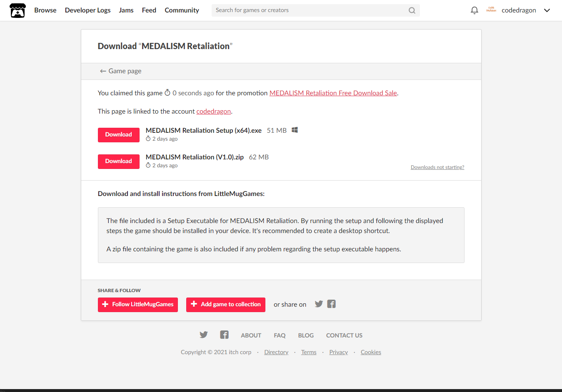Click the 'SHARE & FOLLOW' heading
The height and width of the screenshot is (392, 562).
119,290
